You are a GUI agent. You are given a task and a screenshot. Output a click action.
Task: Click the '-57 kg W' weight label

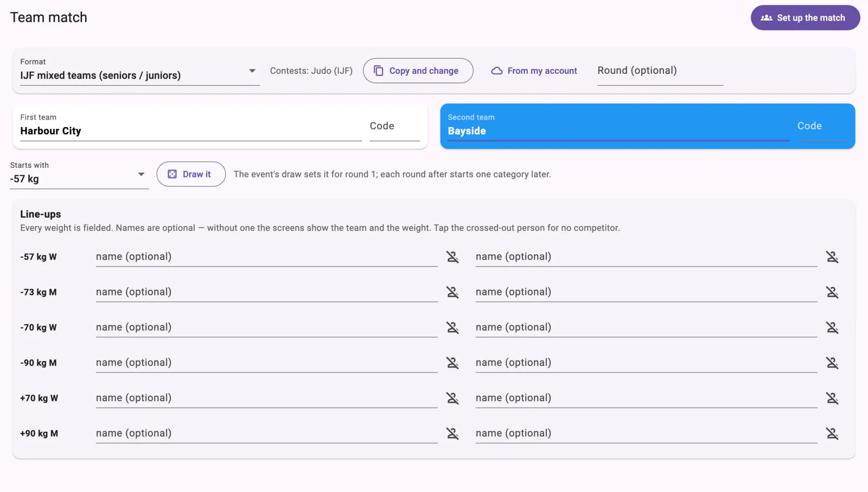click(x=39, y=257)
